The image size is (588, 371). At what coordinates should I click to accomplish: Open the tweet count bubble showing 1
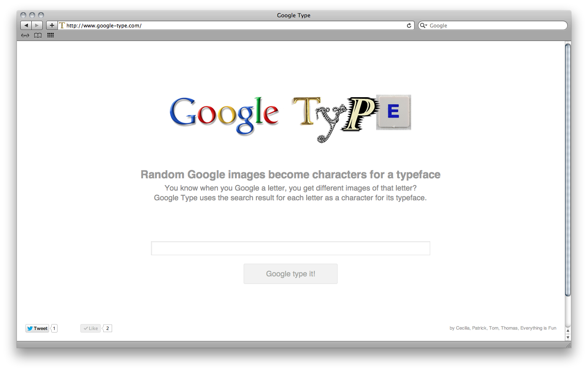(54, 328)
